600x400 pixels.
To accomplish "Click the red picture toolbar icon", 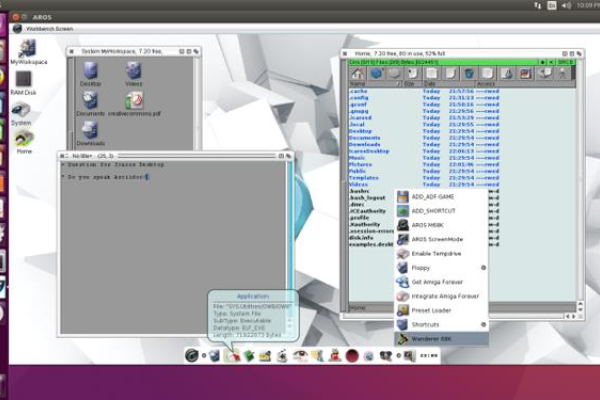I will click(525, 73).
